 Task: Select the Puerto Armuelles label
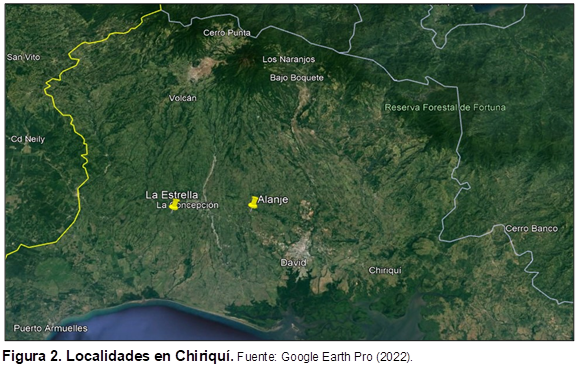(51, 328)
